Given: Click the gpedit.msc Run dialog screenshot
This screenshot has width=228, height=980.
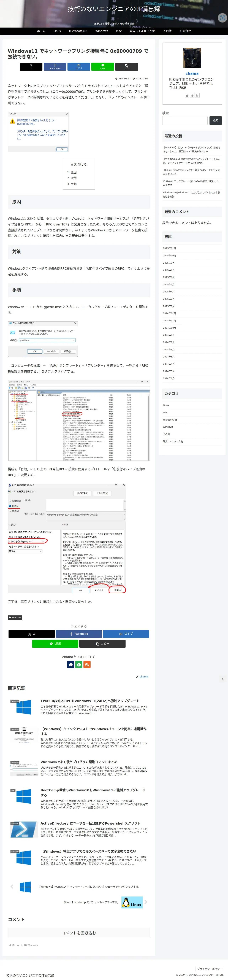Looking at the screenshot, I should point(43,339).
